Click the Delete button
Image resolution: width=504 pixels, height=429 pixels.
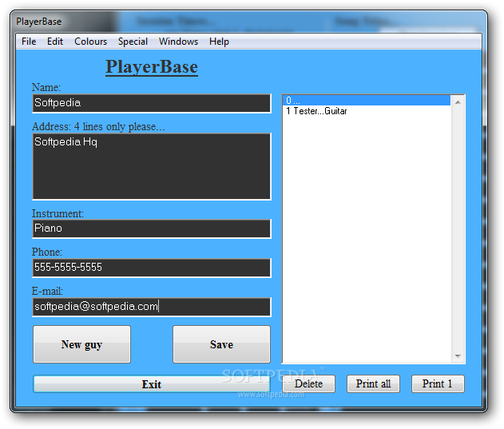[309, 383]
